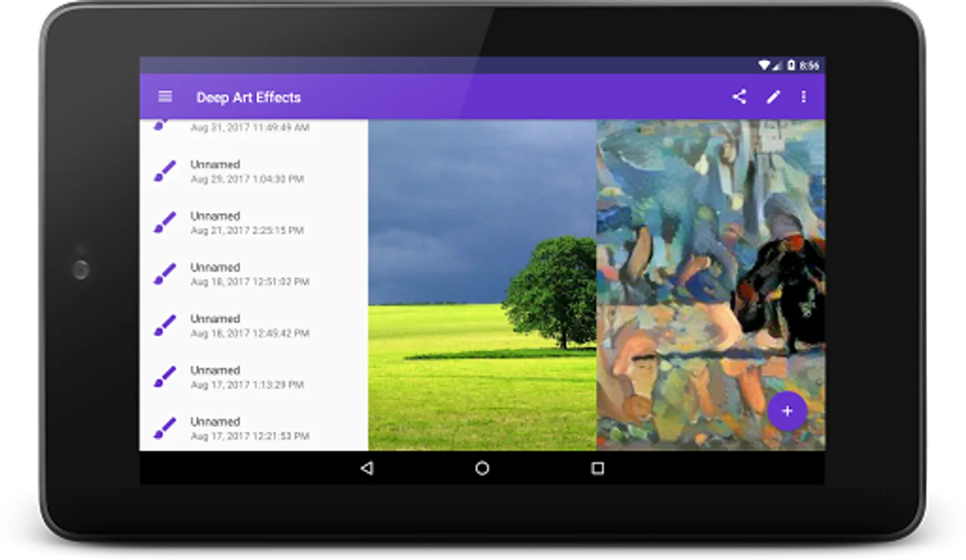Click brush icon for Aug 17 12:21:53 PM
Viewport: 966px width, 560px height.
165,428
